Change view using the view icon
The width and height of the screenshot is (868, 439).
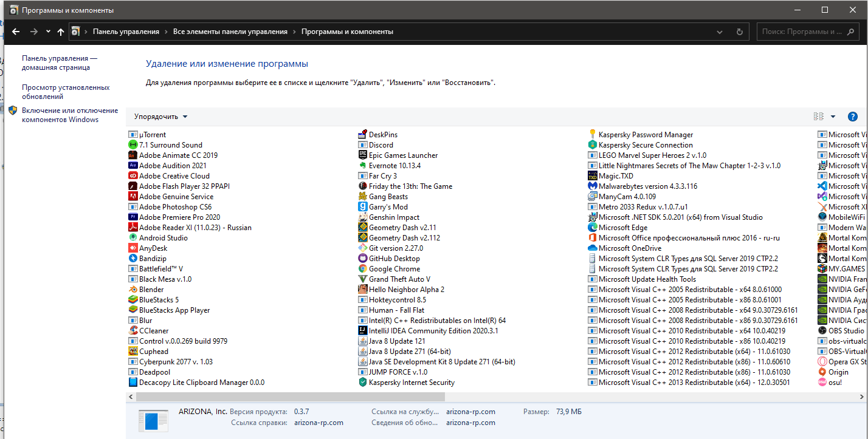[818, 117]
